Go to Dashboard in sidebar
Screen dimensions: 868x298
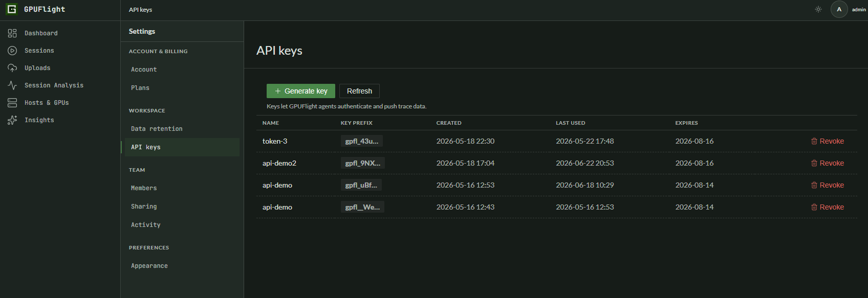pyautogui.click(x=41, y=33)
